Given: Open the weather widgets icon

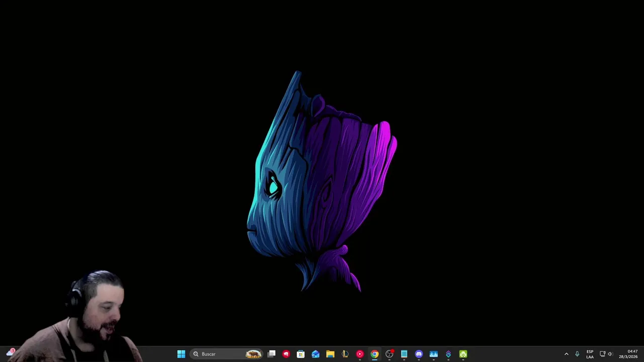Looking at the screenshot, I should 10,353.
